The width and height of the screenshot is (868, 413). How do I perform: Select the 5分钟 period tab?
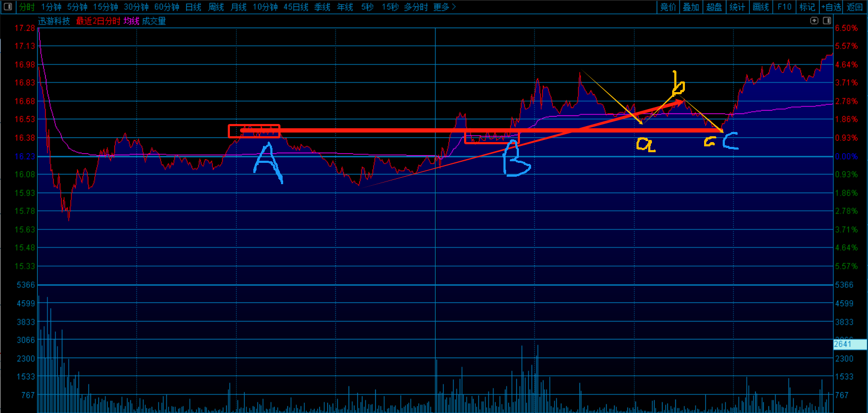tap(77, 7)
